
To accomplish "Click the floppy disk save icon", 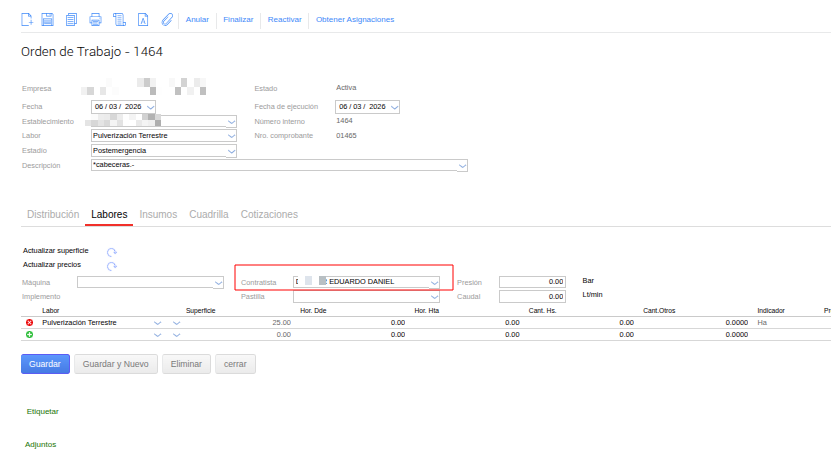I will pyautogui.click(x=49, y=19).
